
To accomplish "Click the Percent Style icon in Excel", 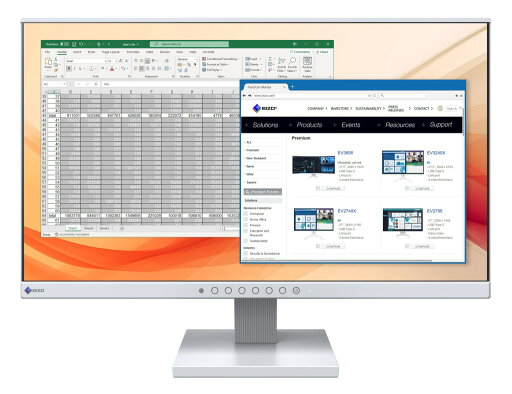I will point(189,65).
